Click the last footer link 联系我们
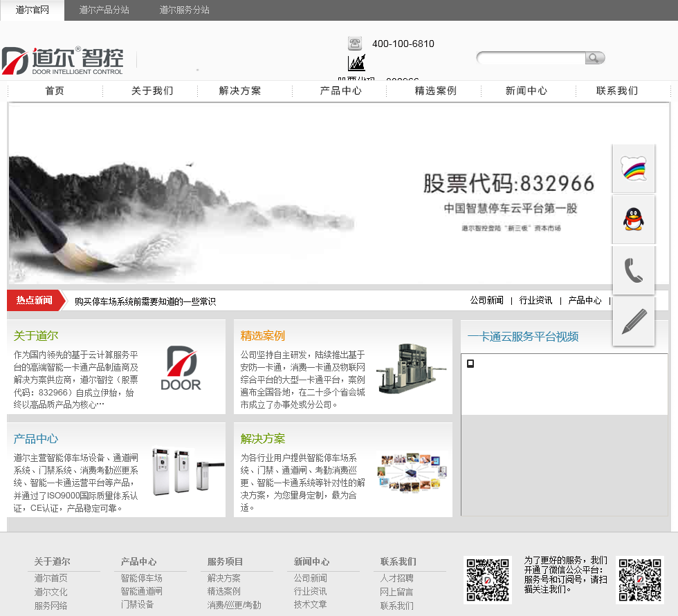Viewport: 678px width, 616px height. pyautogui.click(x=396, y=606)
